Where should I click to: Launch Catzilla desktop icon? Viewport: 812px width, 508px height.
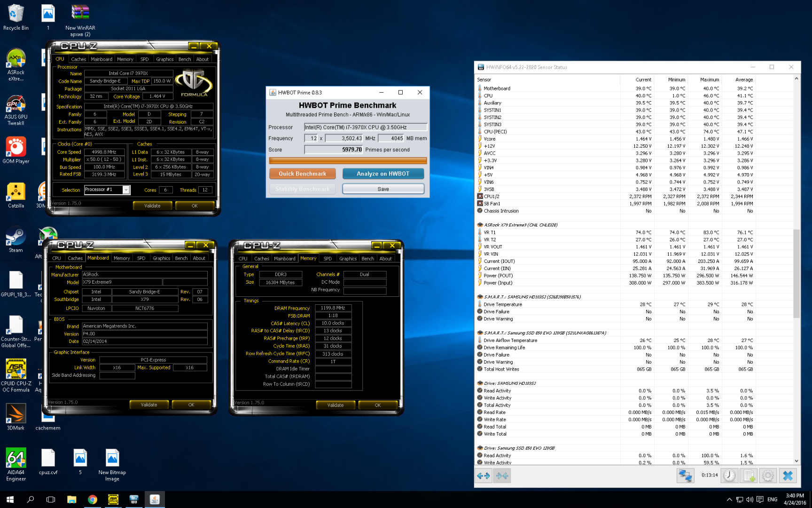tap(16, 195)
